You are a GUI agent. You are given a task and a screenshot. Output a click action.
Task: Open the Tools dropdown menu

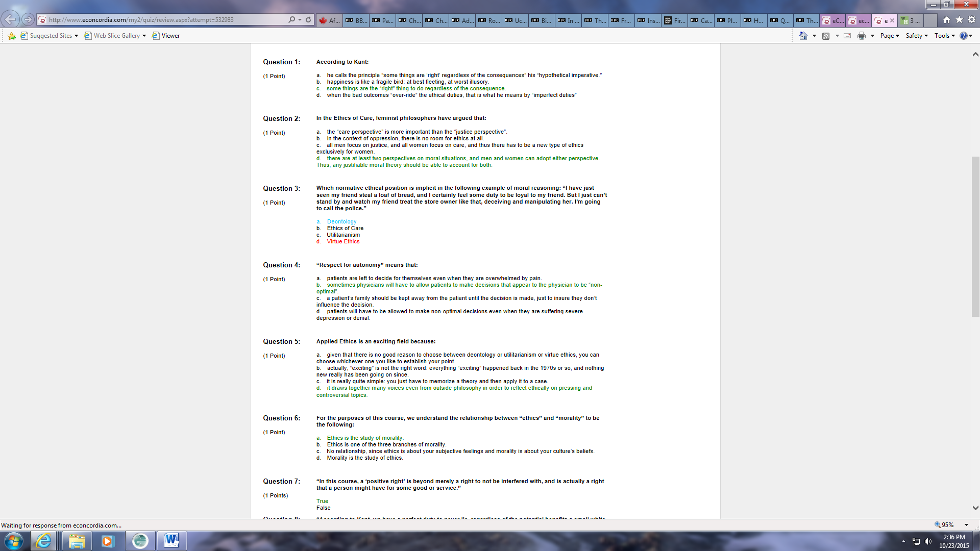(x=944, y=36)
